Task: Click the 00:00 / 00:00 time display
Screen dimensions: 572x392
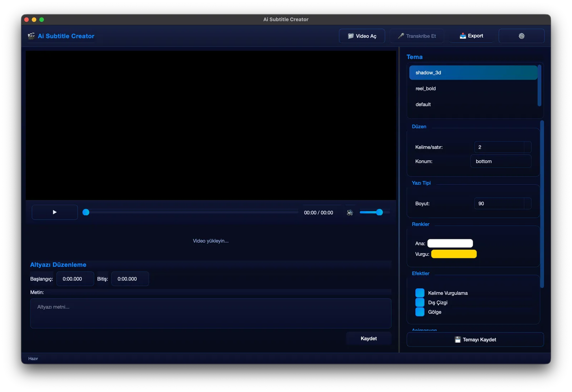Action: [319, 212]
